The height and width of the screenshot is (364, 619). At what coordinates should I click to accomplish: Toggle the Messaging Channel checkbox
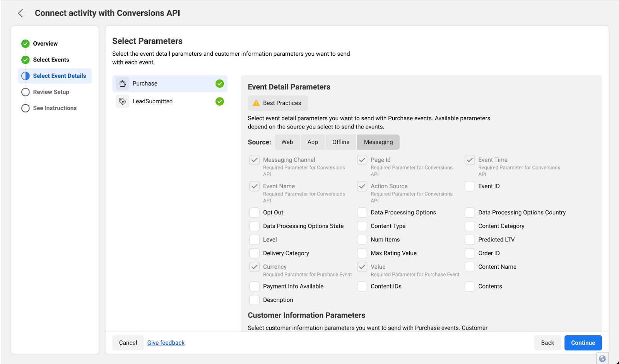255,160
